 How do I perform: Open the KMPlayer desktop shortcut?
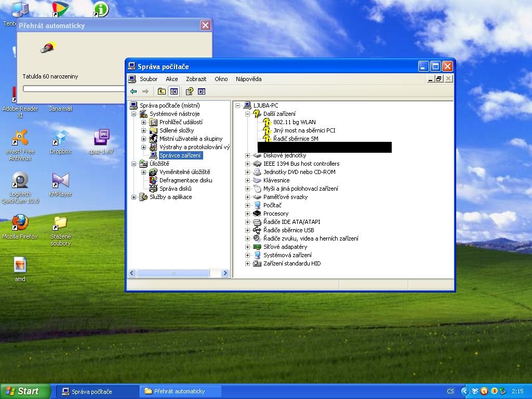(60, 185)
